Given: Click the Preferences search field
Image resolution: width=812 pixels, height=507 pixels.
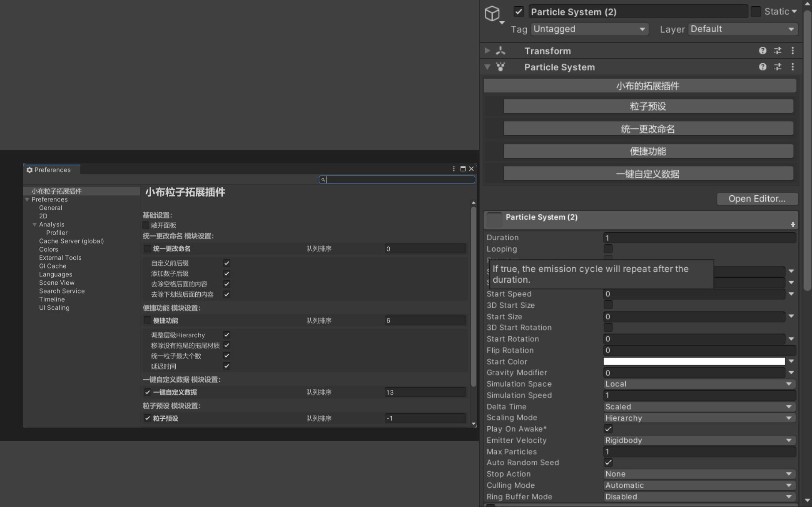Looking at the screenshot, I should coord(400,179).
